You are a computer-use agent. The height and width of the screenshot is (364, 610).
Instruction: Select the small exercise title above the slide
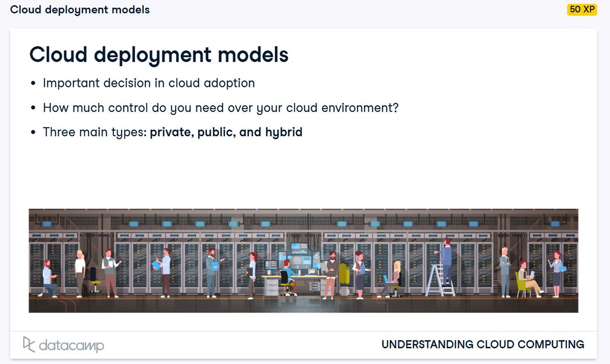click(80, 10)
